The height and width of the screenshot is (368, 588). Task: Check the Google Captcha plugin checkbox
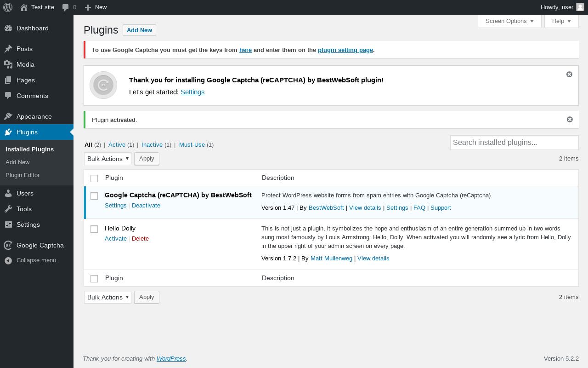(x=94, y=196)
